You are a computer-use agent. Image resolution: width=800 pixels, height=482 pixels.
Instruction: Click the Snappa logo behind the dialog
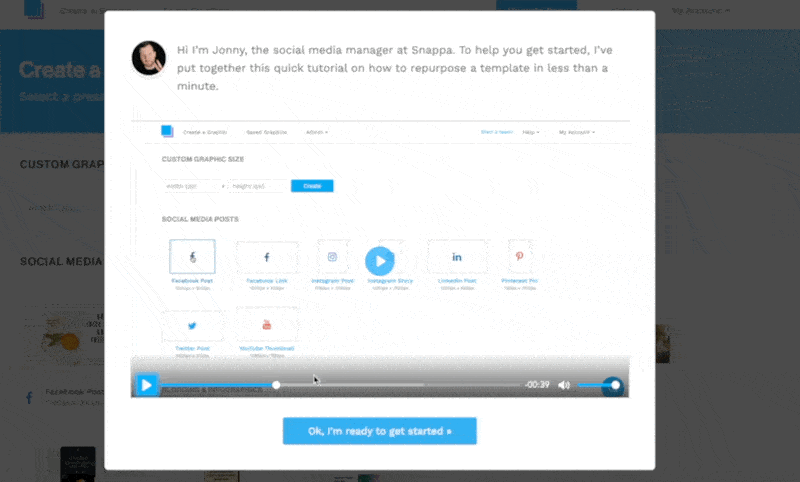click(34, 9)
